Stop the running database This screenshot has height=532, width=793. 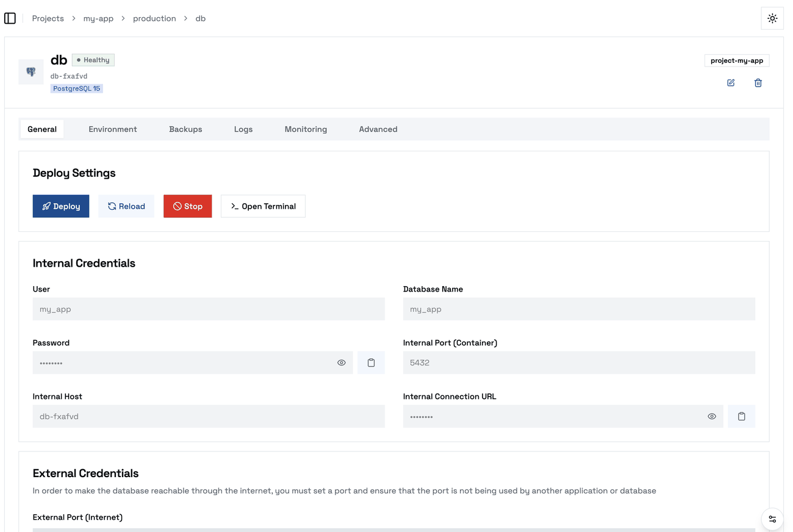tap(188, 206)
